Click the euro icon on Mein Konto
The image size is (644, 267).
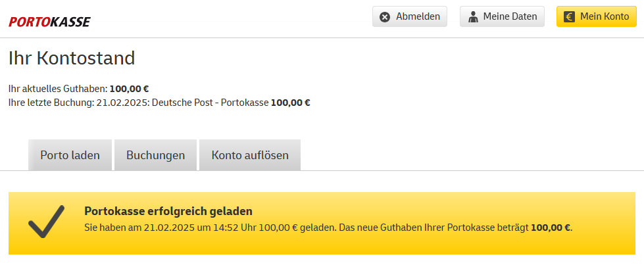(569, 17)
